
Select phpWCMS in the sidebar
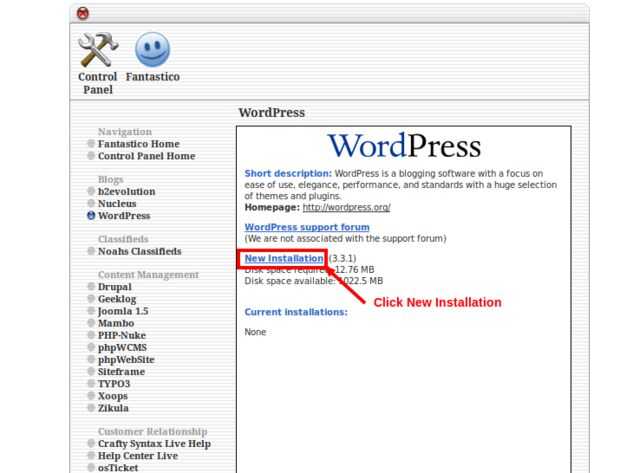point(122,348)
